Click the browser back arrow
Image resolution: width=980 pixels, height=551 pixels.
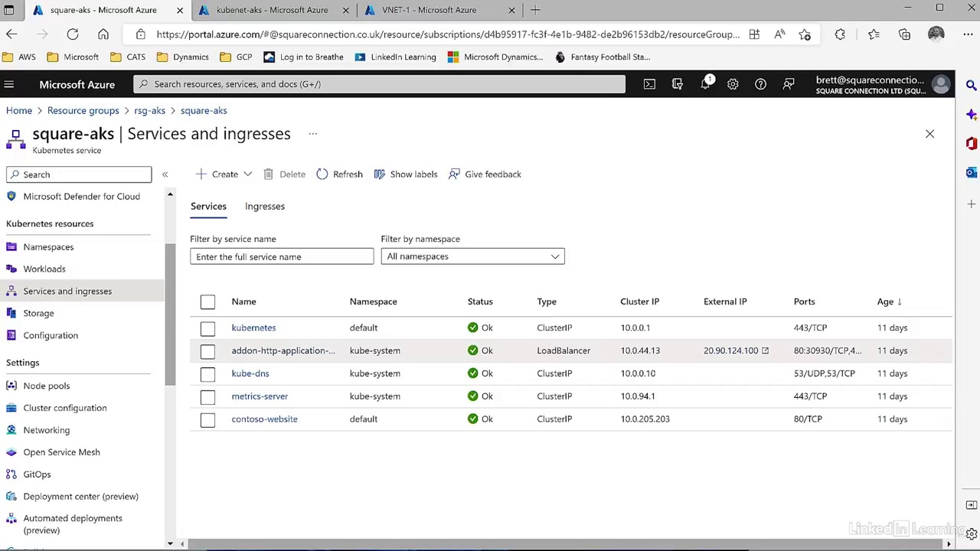click(11, 34)
